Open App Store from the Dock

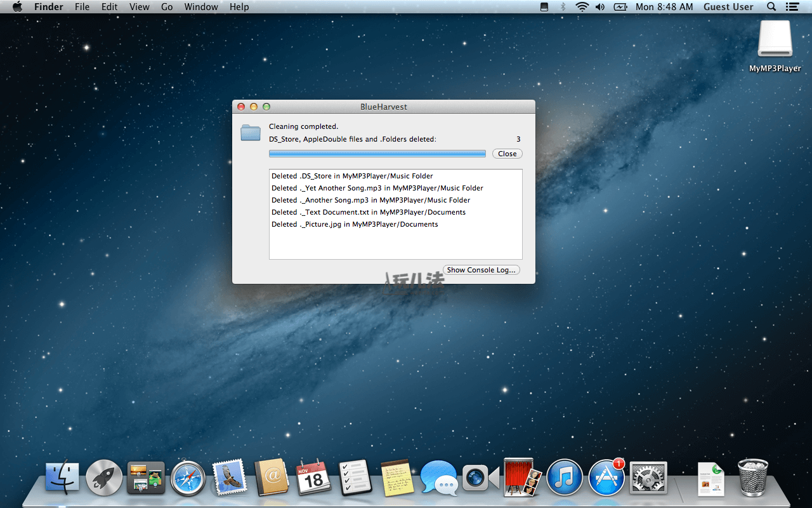coord(606,478)
